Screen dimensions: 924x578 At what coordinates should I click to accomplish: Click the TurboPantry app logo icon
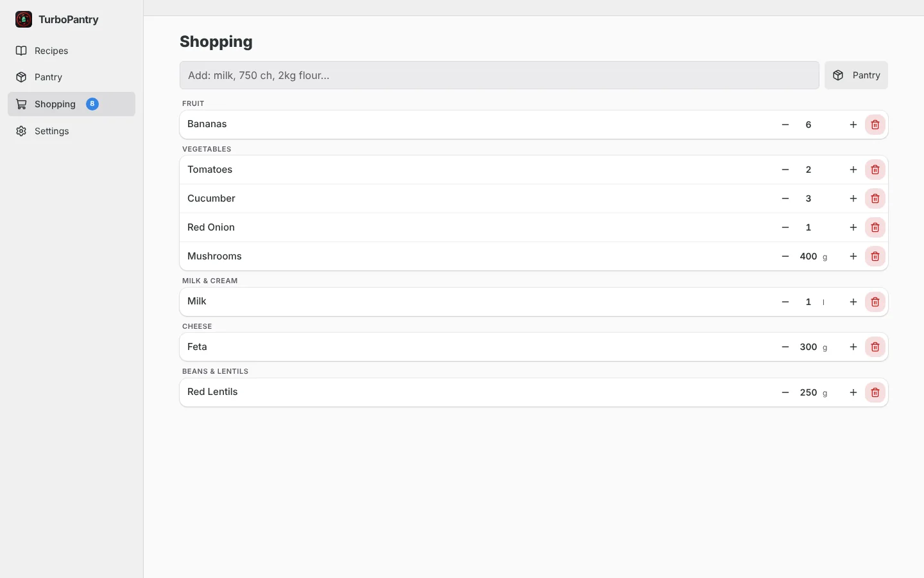pos(24,19)
